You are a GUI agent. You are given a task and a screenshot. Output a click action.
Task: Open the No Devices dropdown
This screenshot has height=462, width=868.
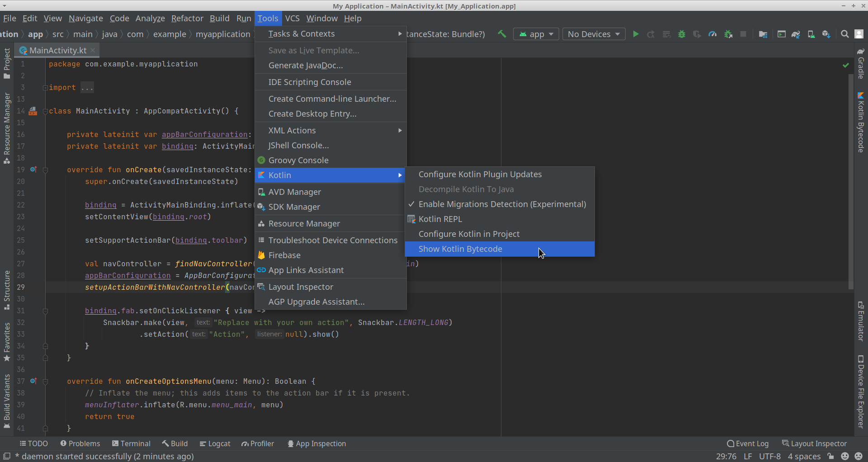coord(594,34)
